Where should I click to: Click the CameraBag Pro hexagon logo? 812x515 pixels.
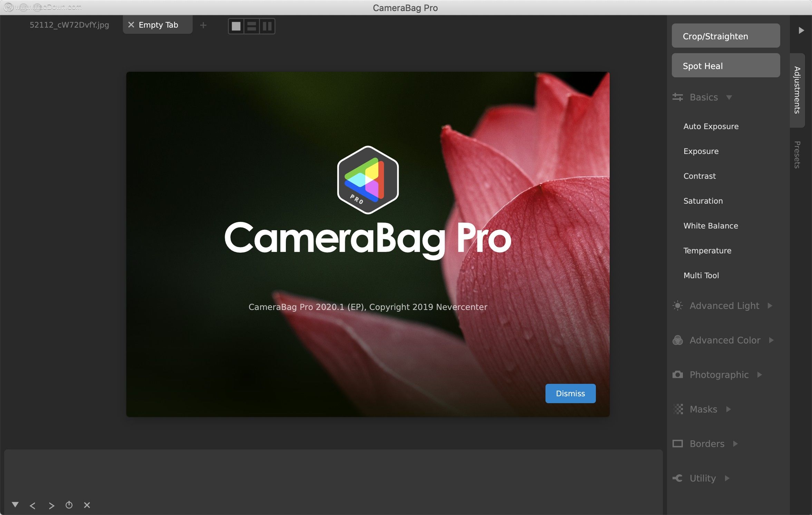(368, 180)
